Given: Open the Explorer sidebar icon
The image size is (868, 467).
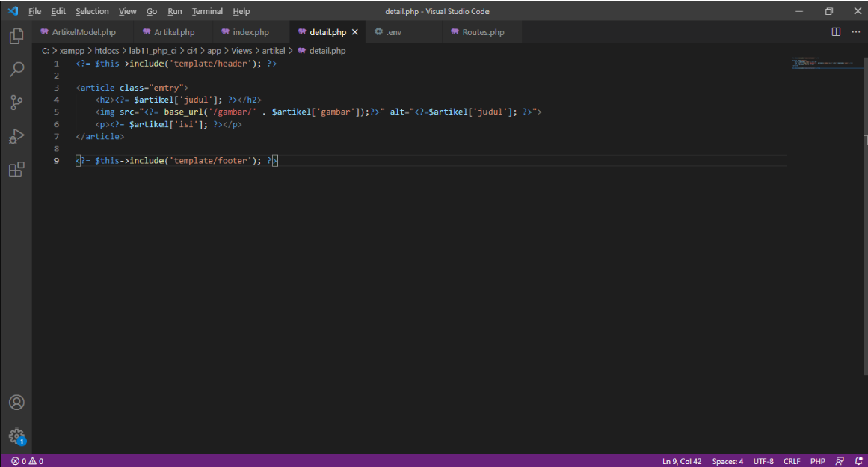Looking at the screenshot, I should pos(16,35).
